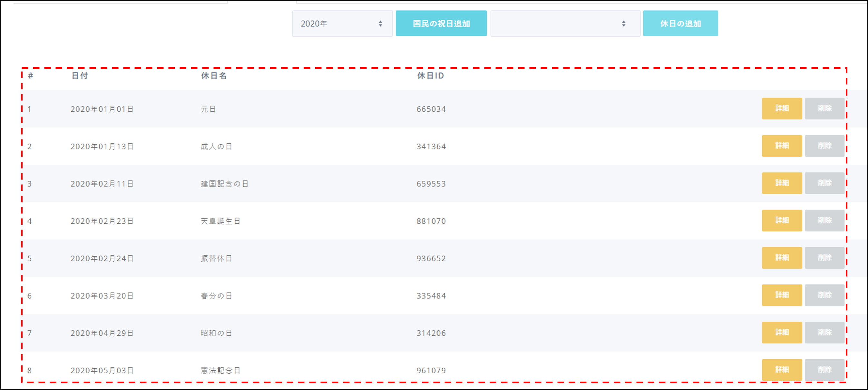
Task: Open 詳細 for 元日 row
Action: (x=781, y=108)
